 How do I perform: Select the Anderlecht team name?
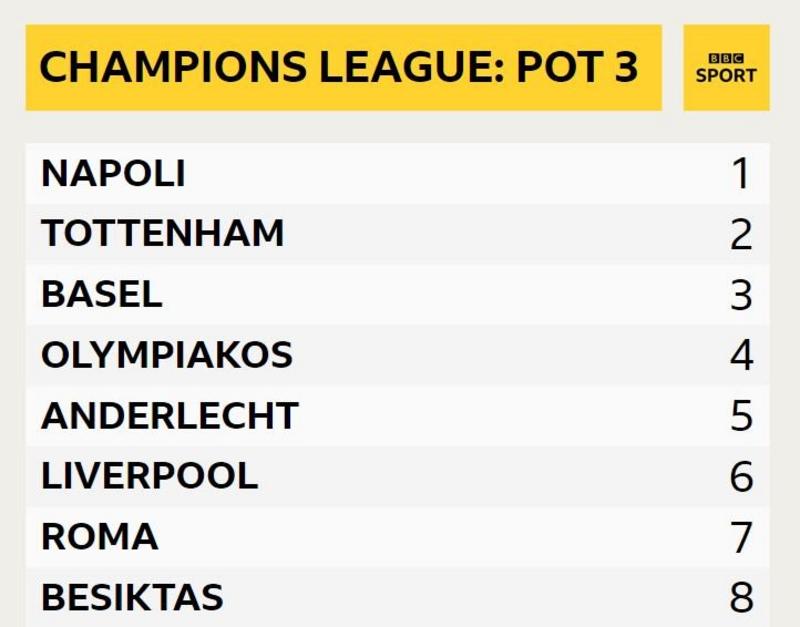point(170,415)
